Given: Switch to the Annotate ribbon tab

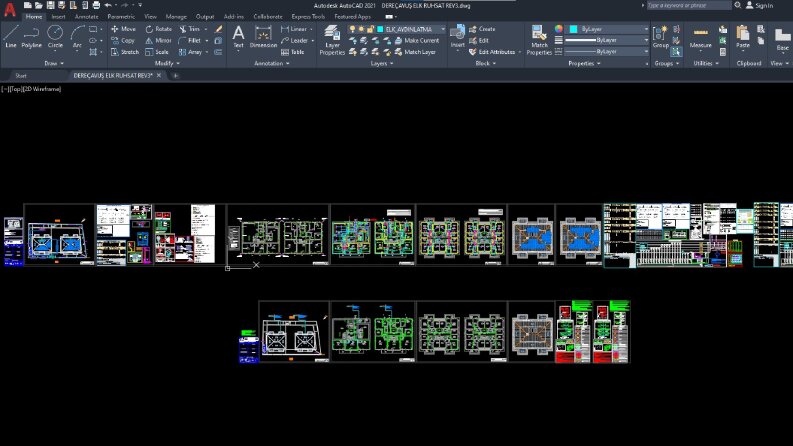Looking at the screenshot, I should (x=86, y=17).
